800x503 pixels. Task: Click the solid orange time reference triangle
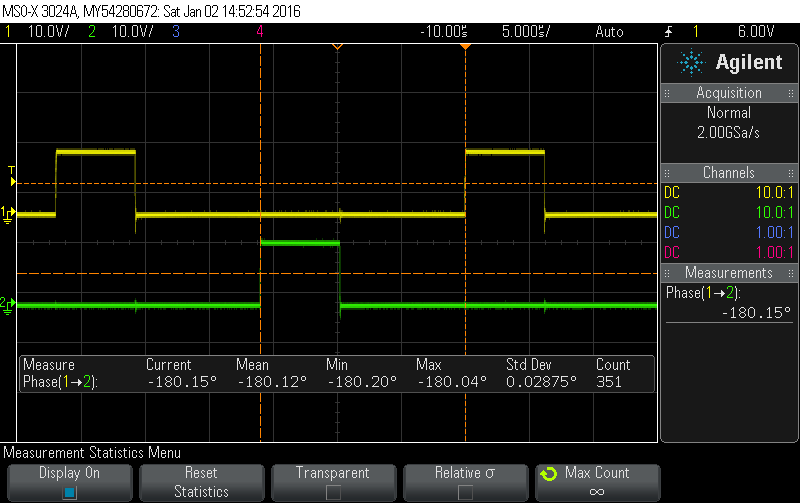click(x=465, y=46)
